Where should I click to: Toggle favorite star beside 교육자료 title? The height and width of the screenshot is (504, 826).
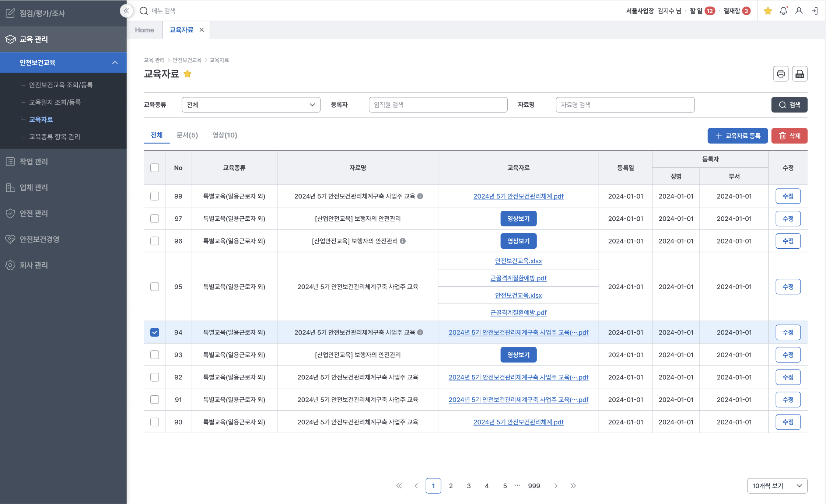pos(188,74)
